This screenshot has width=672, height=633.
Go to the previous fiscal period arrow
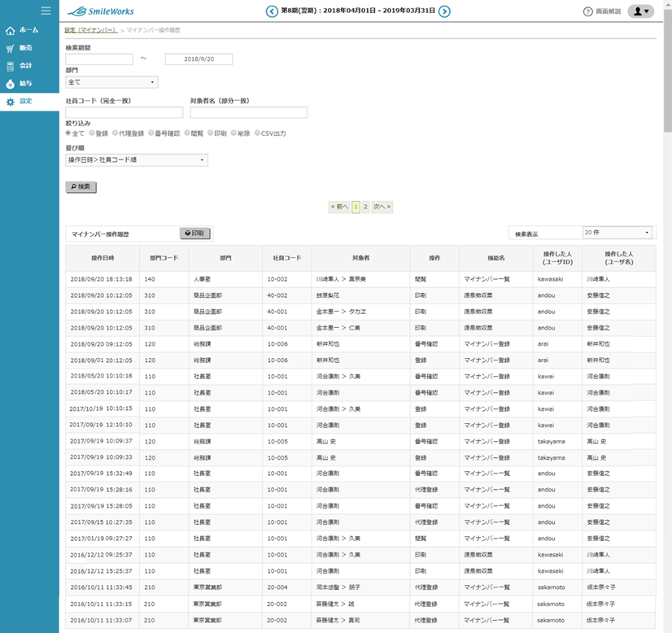[x=272, y=11]
